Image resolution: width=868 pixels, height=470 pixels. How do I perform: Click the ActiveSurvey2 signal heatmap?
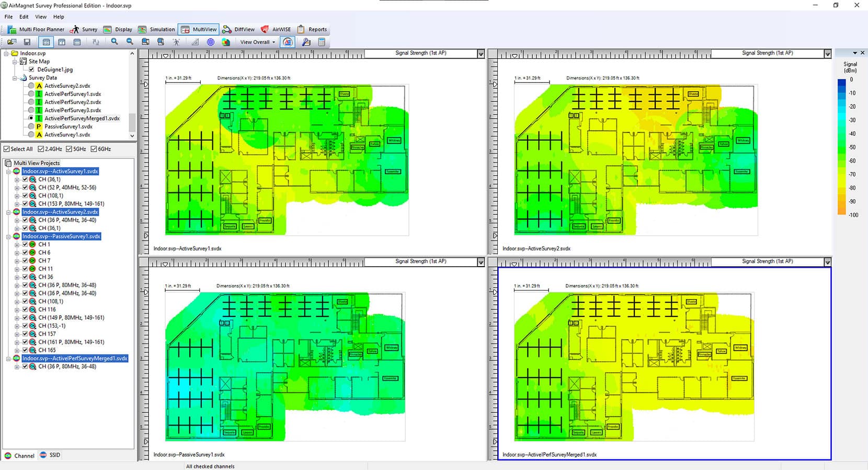pyautogui.click(x=635, y=159)
